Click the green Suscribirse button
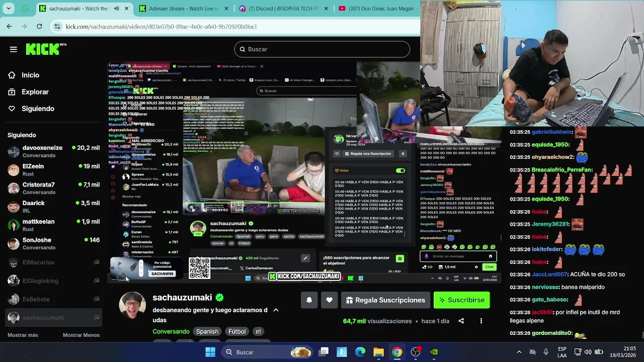This screenshot has height=362, width=644. 461,300
